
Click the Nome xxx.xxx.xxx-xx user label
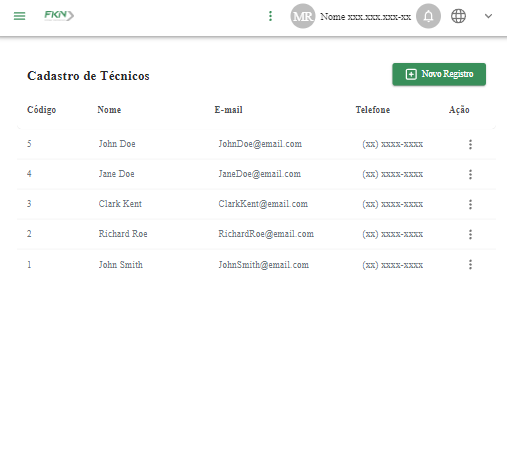(x=366, y=17)
